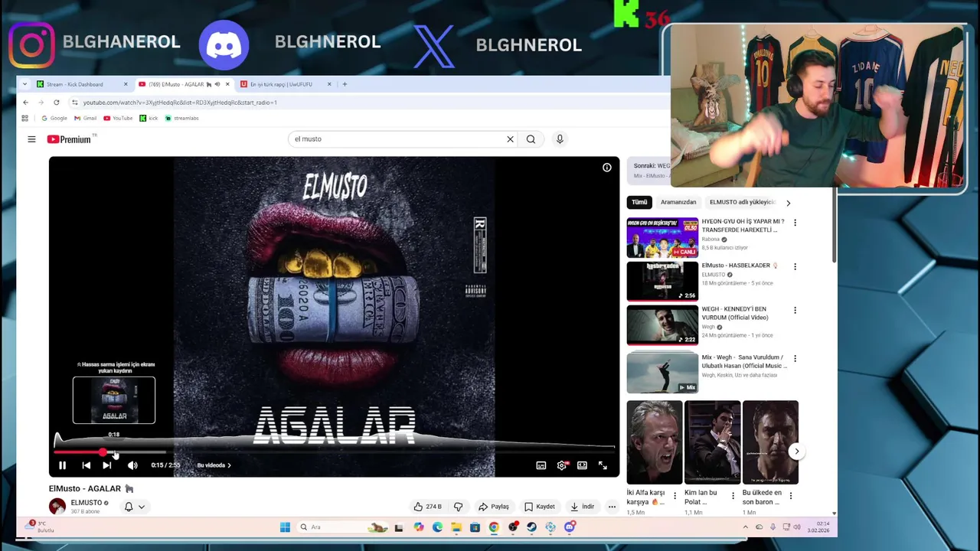Skip to next video in player
The image size is (980, 551).
[107, 465]
